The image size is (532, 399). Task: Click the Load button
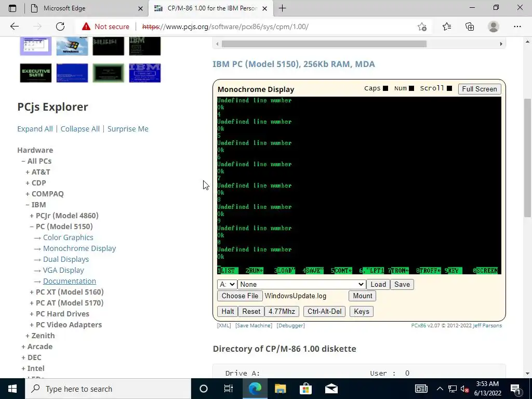tap(378, 284)
